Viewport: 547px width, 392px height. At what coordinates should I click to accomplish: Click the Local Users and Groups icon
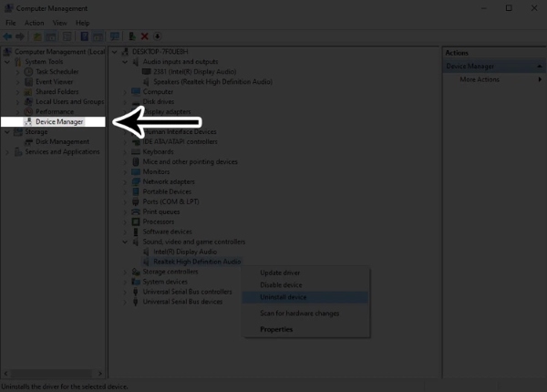[28, 101]
